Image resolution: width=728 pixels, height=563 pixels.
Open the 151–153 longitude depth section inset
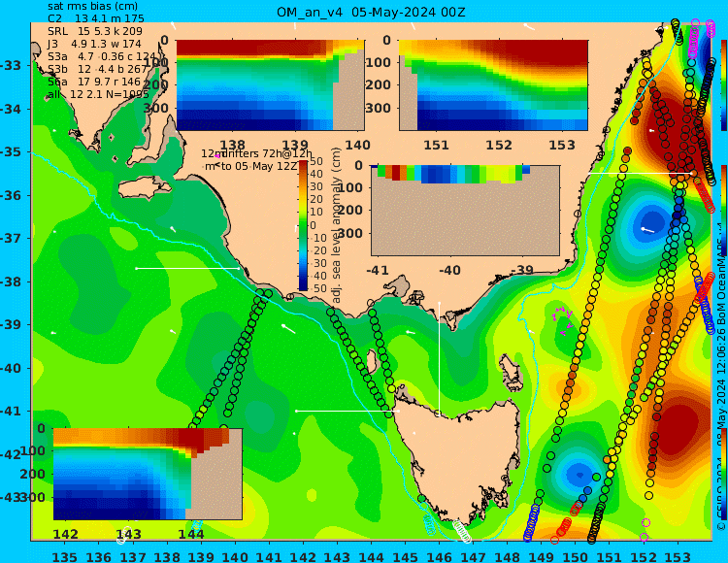(x=493, y=85)
